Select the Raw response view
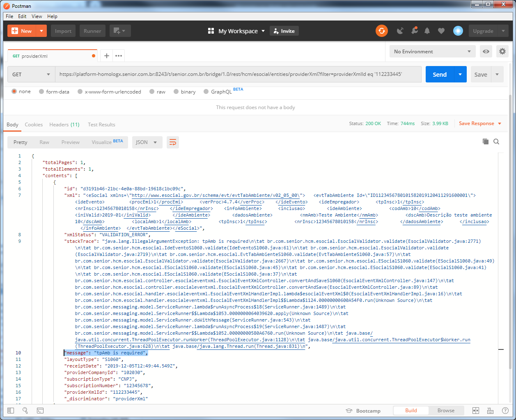Screen dimensions: 516x420 [x=44, y=142]
